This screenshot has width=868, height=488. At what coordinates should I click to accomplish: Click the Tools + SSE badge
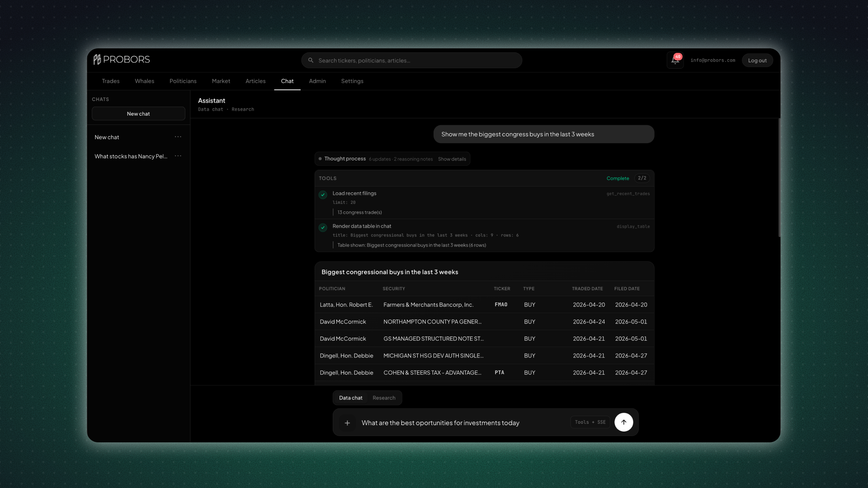[590, 422]
